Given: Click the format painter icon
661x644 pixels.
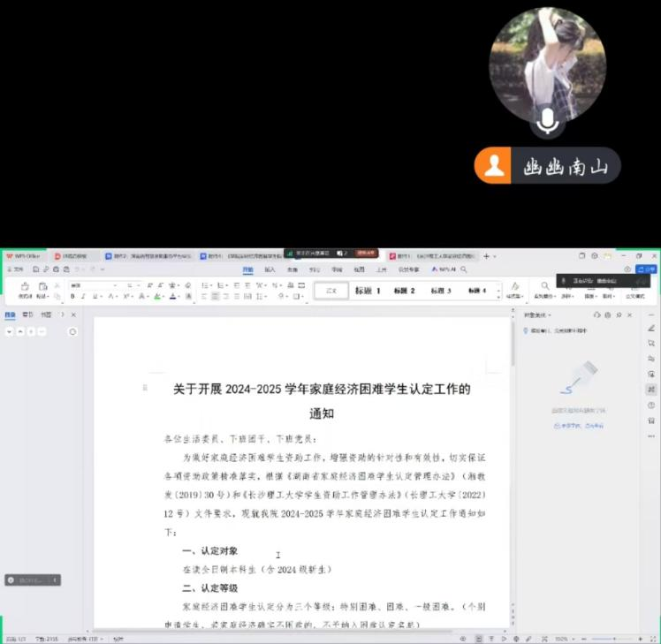Looking at the screenshot, I should coord(24,287).
